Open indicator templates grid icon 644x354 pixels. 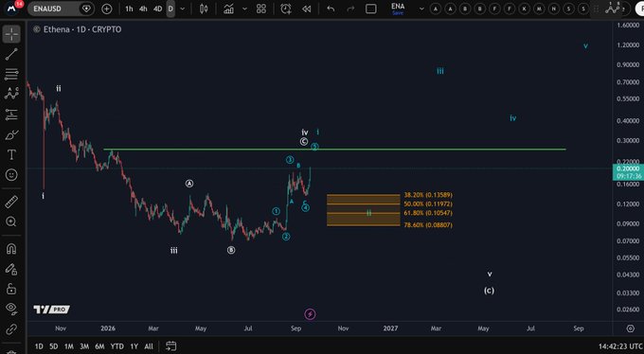[x=261, y=9]
